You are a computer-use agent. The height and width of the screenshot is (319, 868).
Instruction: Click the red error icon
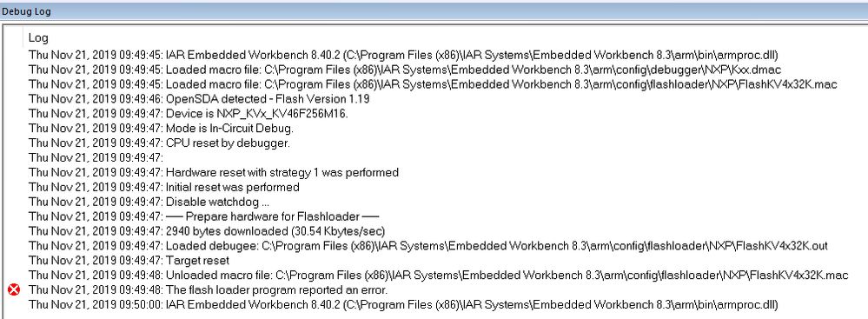15,289
